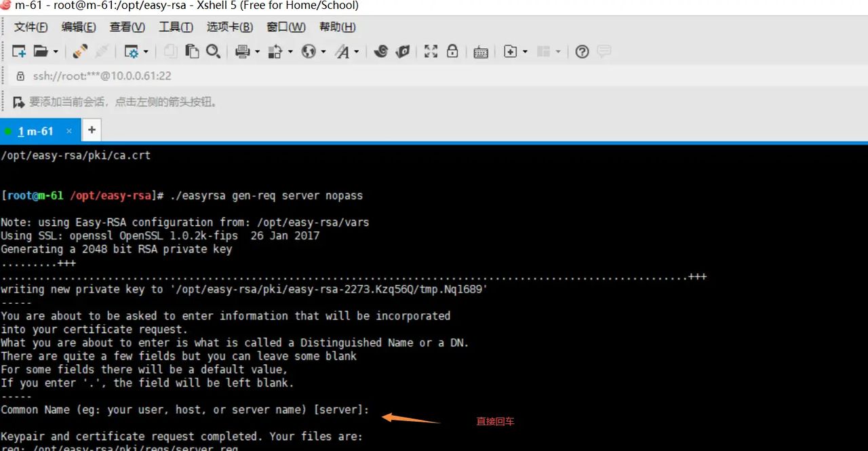Launch Xftp file transfer tool
This screenshot has width=868, height=451.
tap(403, 51)
